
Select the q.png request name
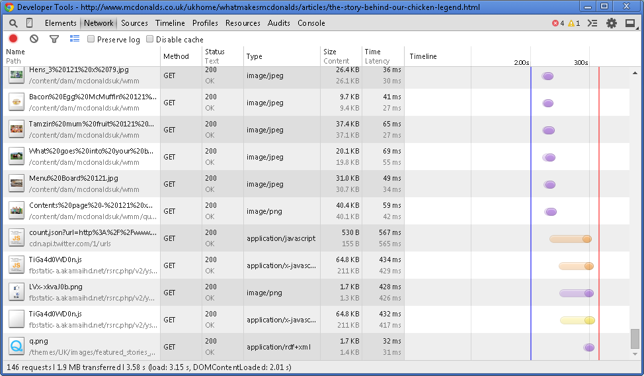tap(39, 341)
